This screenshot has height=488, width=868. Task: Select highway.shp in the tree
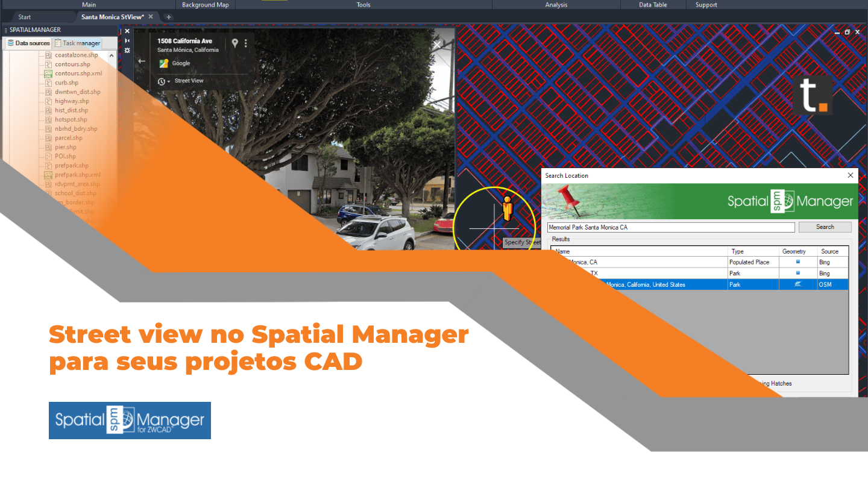[x=72, y=101]
